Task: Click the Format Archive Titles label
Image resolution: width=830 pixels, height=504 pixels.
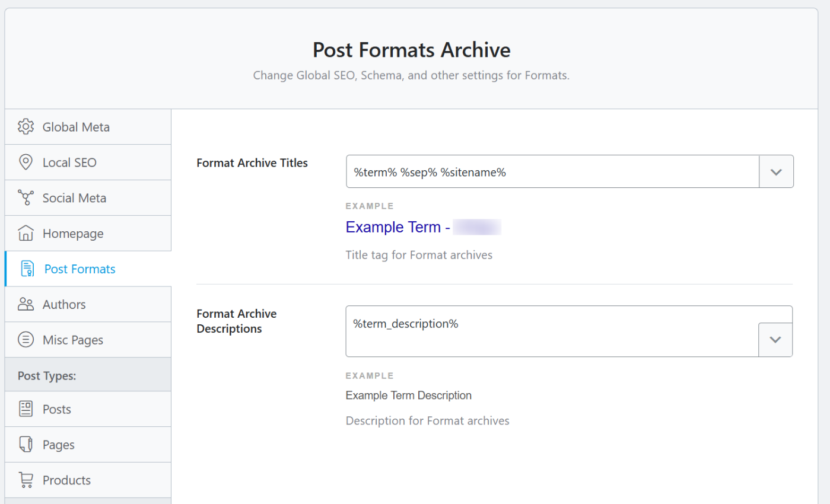Action: click(x=252, y=163)
